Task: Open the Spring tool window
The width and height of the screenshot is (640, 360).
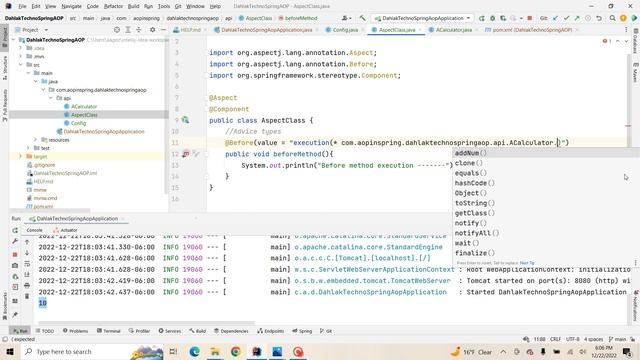Action: point(302,331)
